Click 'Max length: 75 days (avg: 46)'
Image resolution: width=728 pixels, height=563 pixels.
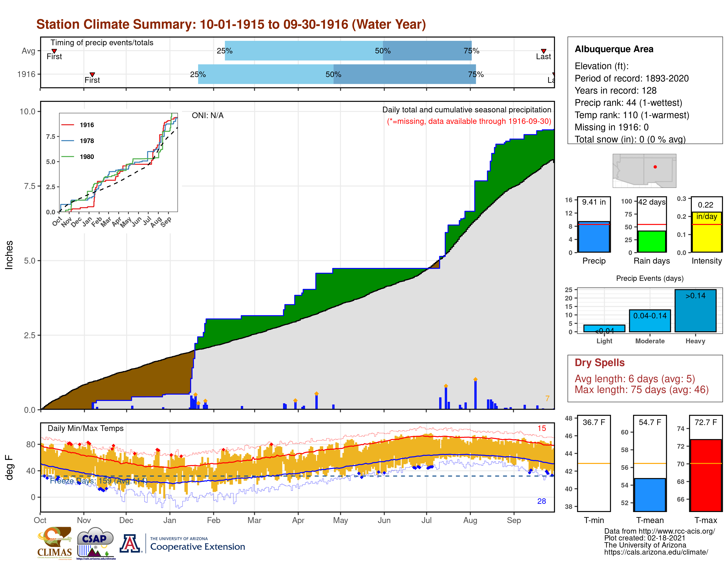(642, 389)
